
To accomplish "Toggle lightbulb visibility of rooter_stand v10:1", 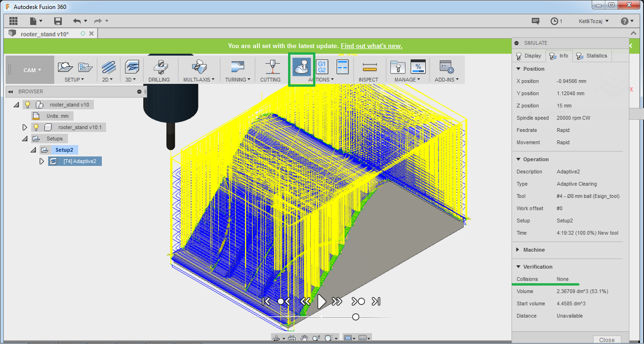I will 36,127.
